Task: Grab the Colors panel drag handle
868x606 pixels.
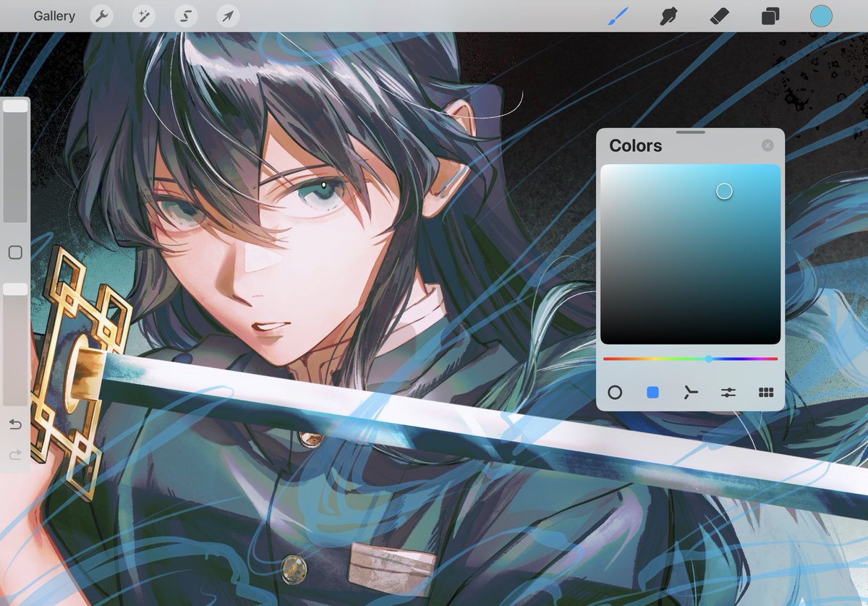Action: [x=691, y=132]
